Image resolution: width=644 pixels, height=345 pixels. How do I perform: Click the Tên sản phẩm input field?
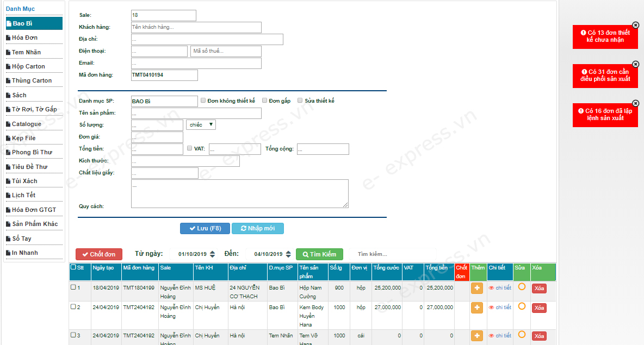tap(196, 113)
